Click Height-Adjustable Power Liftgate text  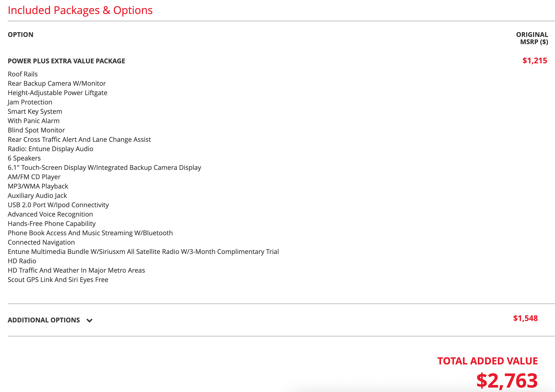[x=57, y=93]
